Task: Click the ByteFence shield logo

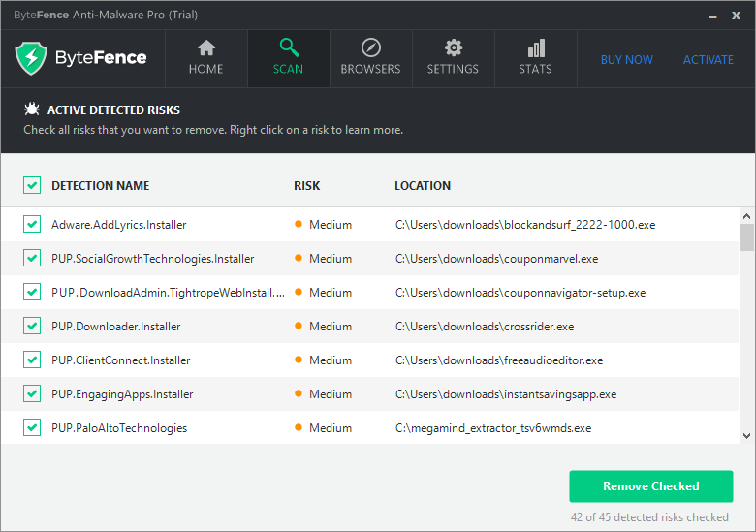Action: tap(31, 58)
